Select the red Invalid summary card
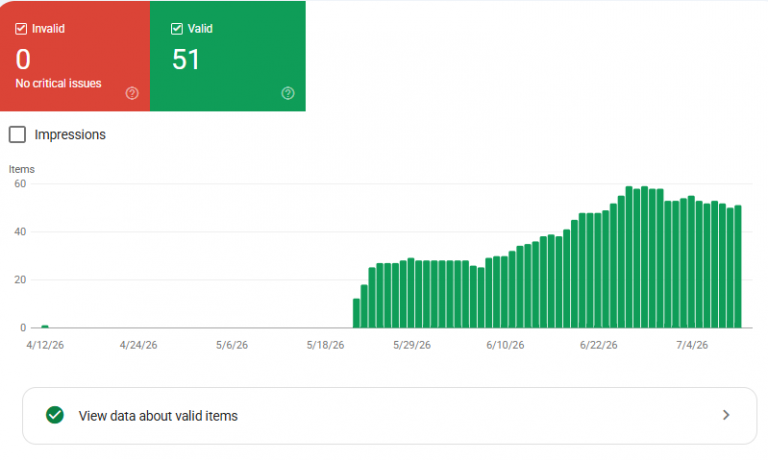The width and height of the screenshot is (768, 460). pyautogui.click(x=75, y=56)
